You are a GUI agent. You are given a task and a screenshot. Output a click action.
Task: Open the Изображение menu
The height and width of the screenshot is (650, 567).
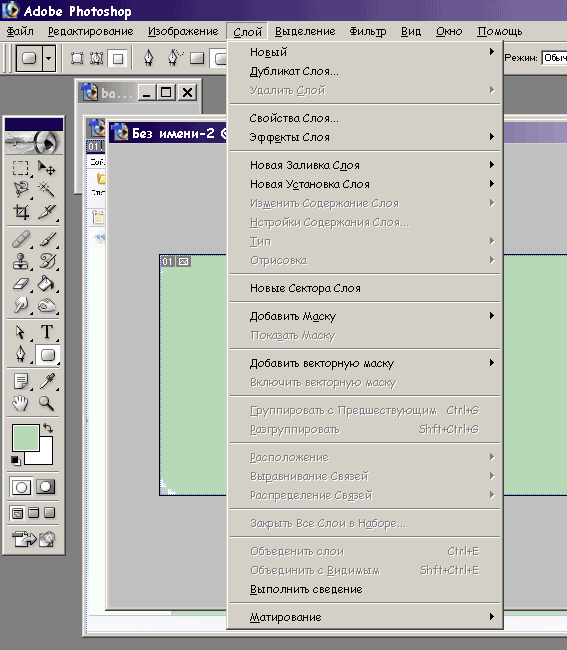pyautogui.click(x=183, y=31)
